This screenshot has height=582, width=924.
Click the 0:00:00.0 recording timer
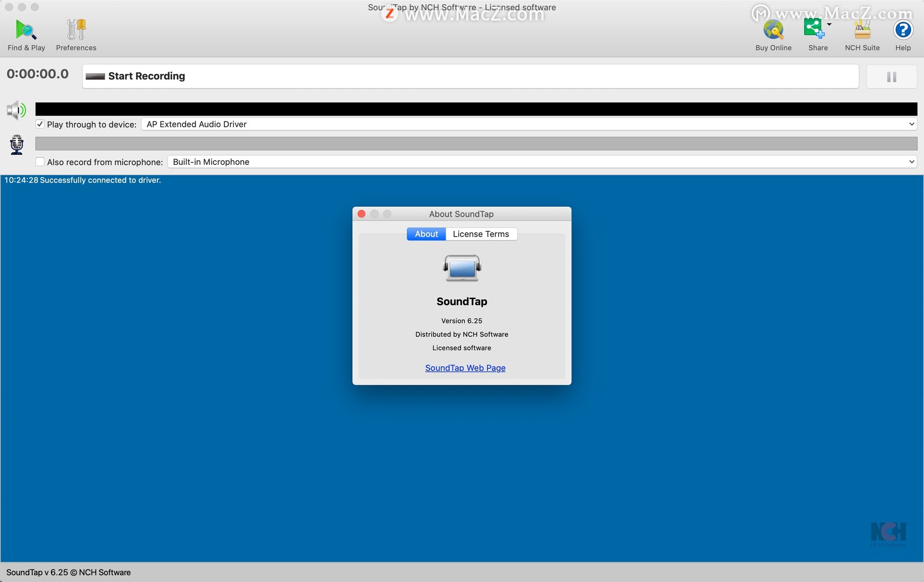click(x=38, y=74)
